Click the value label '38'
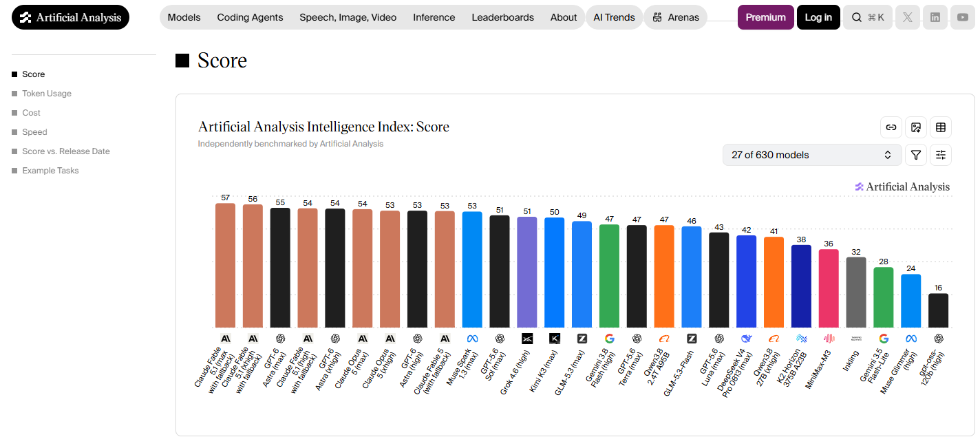The width and height of the screenshot is (980, 448). click(802, 239)
